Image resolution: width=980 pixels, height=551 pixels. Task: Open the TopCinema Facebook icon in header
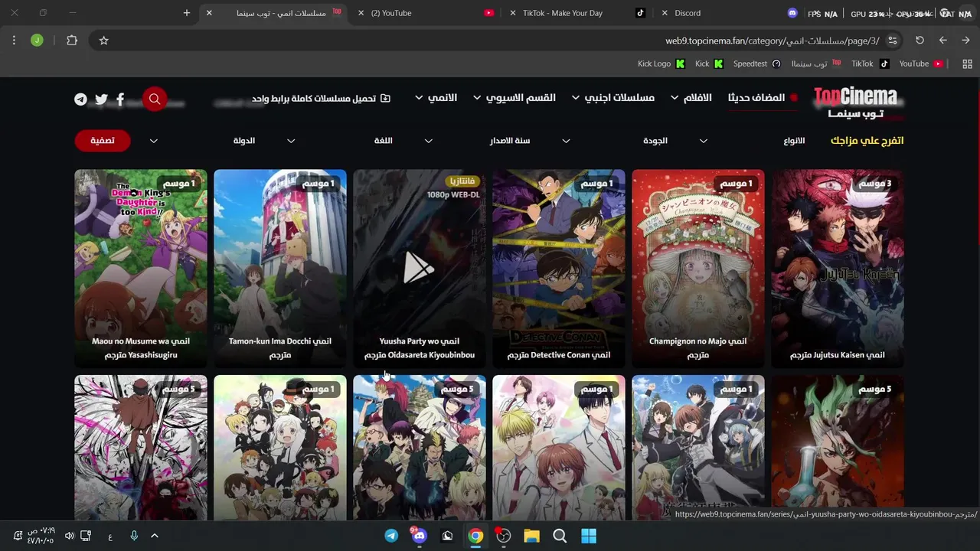120,99
